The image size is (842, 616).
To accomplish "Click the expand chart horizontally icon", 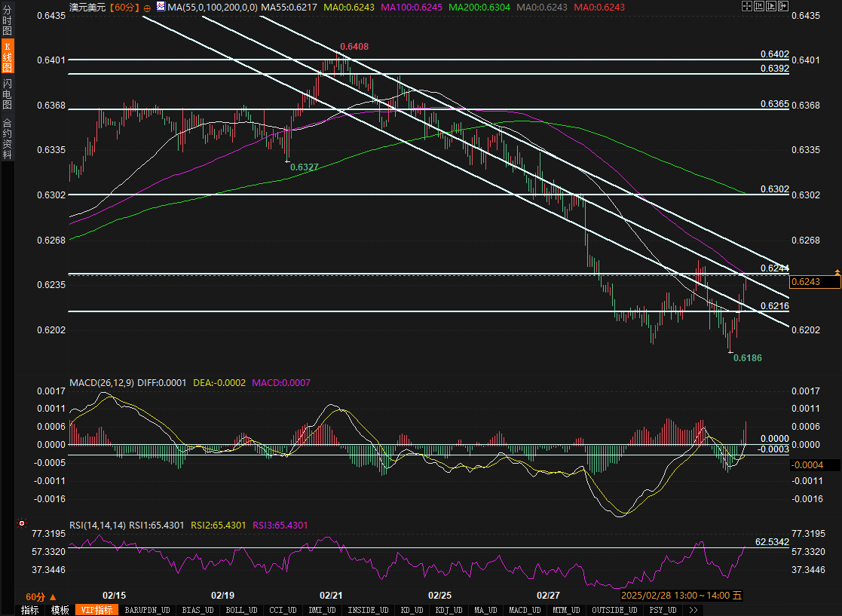I will pyautogui.click(x=771, y=6).
